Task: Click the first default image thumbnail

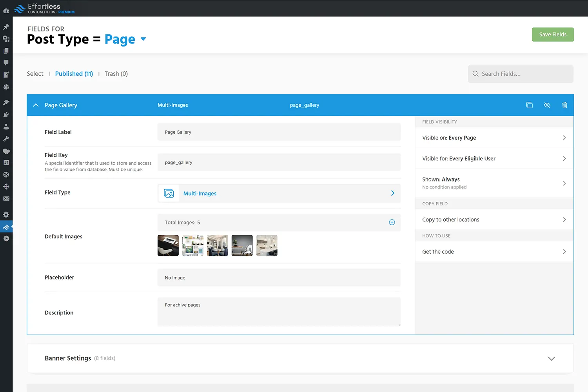Action: coord(168,245)
